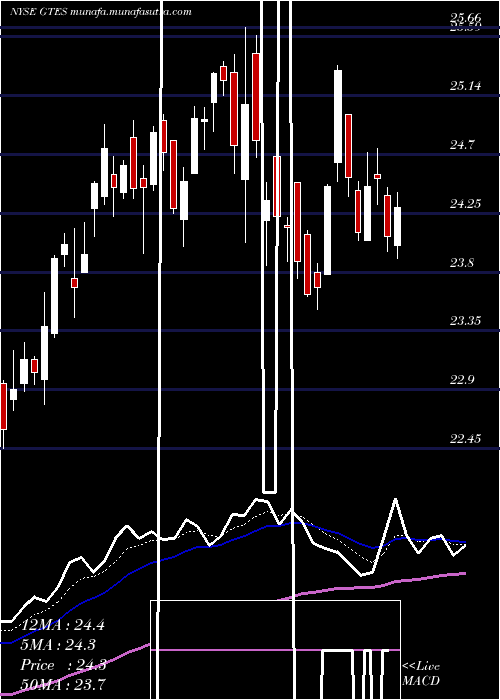Select the 24.25 price axis label

coord(466,204)
